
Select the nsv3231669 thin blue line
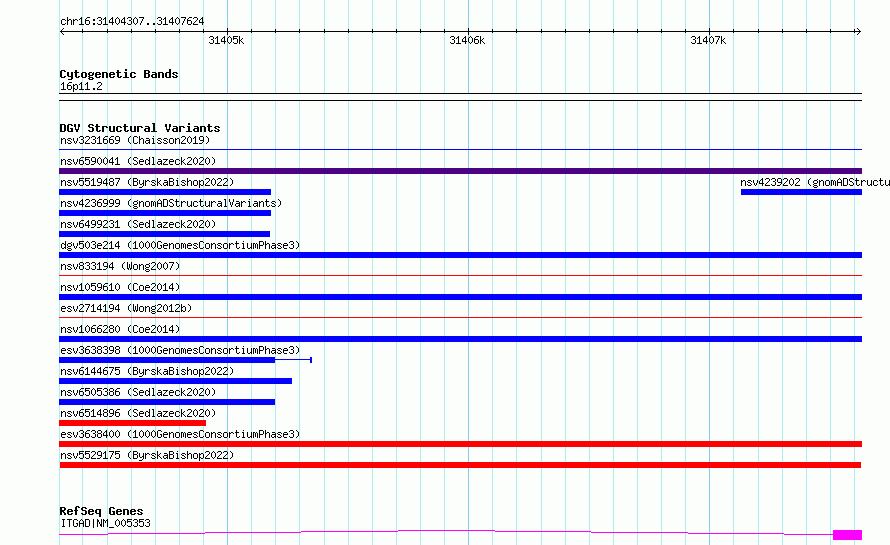click(x=460, y=150)
